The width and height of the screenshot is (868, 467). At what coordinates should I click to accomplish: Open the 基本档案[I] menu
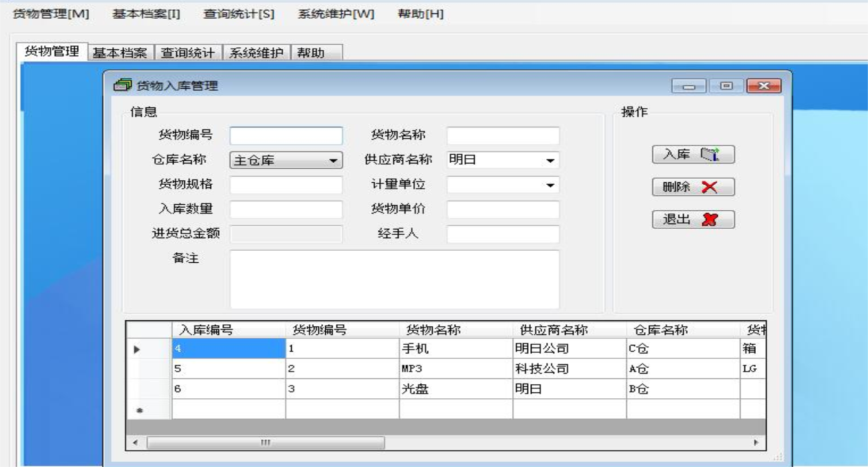pos(146,14)
